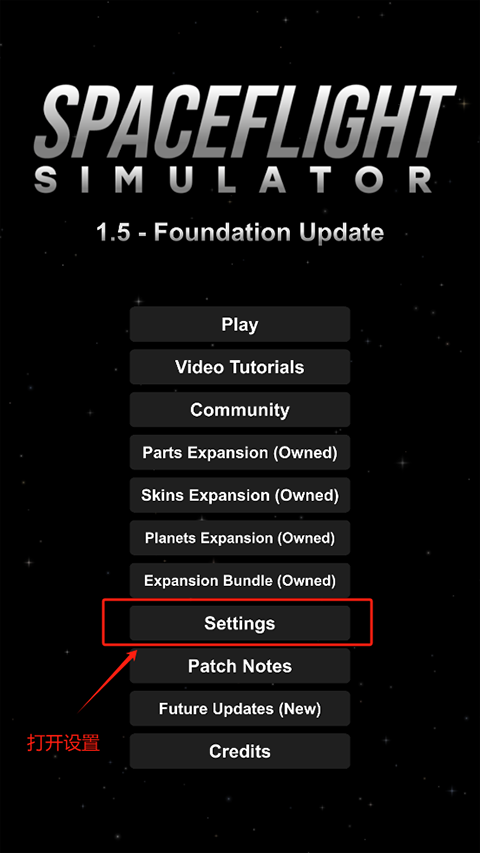480x853 pixels.
Task: Click the (Owned) tag on Expansion Bundle
Action: (307, 581)
